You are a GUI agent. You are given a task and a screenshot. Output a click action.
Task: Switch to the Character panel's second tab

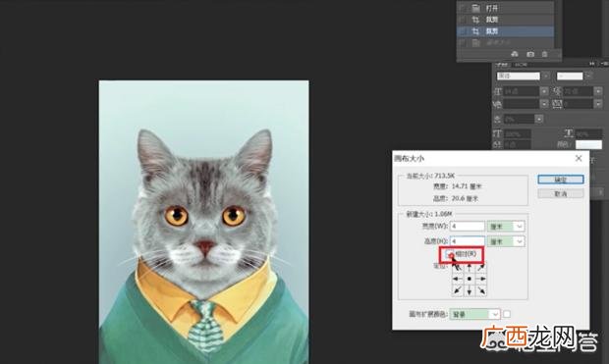[x=522, y=64]
